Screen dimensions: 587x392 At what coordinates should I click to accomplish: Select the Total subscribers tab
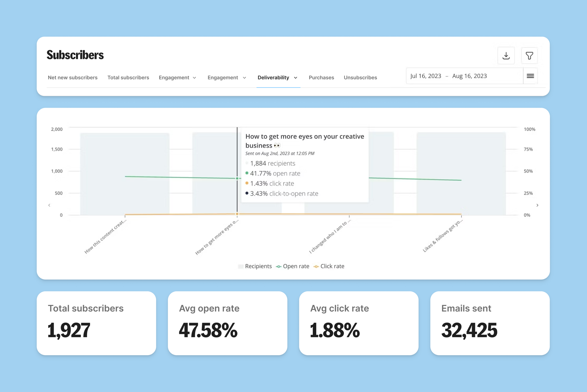point(128,77)
